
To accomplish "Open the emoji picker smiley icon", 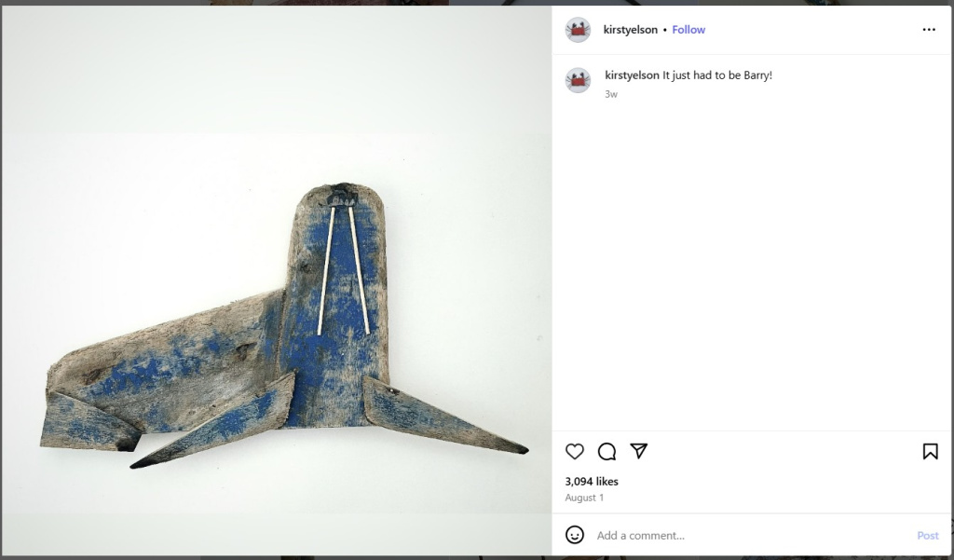I will click(574, 535).
